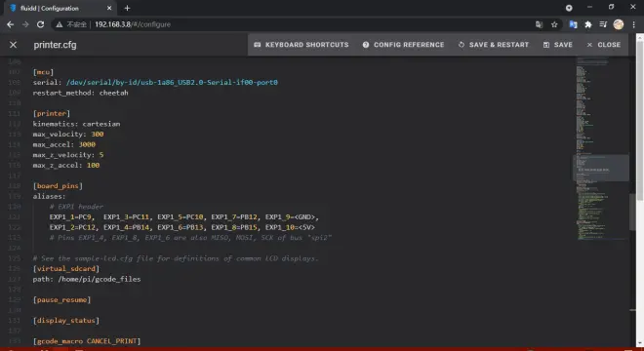Screen dimensions: 644x351
Task: Open Keyboard Shortcuts help
Action: pos(302,45)
